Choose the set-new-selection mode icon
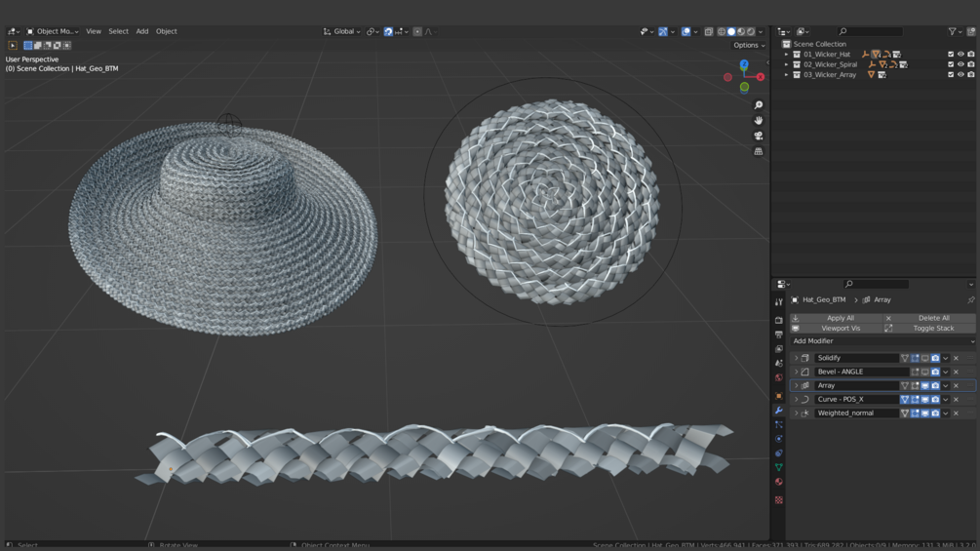Viewport: 980px width, 551px height. [x=27, y=45]
